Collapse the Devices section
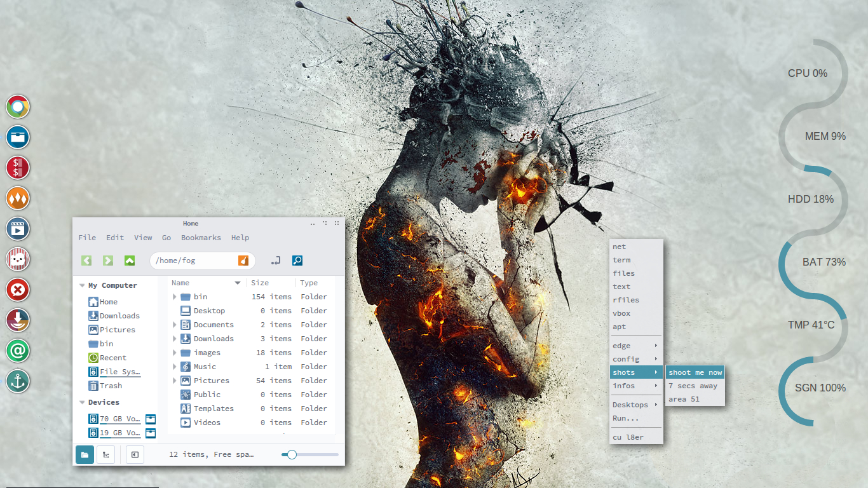This screenshot has width=868, height=488. (82, 403)
